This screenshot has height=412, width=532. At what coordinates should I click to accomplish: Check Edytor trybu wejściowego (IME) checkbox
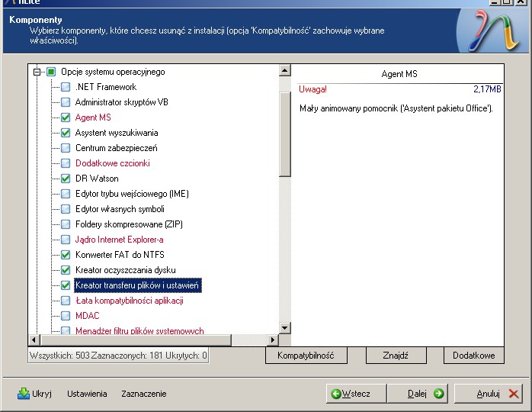pyautogui.click(x=66, y=194)
